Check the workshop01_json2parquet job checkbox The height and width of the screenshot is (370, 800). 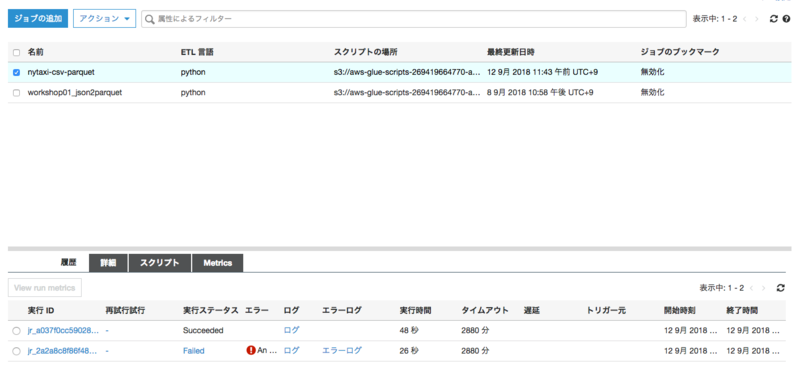pos(16,93)
